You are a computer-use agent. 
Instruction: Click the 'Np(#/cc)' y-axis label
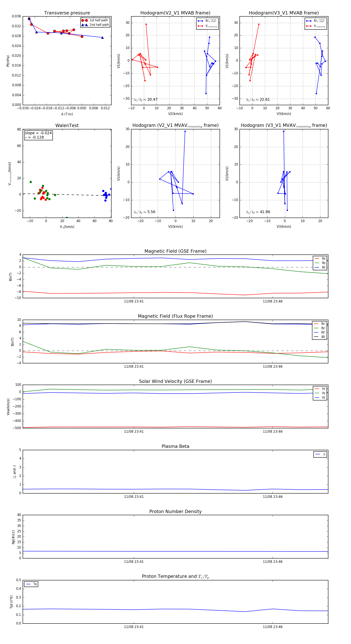(x=13, y=537)
